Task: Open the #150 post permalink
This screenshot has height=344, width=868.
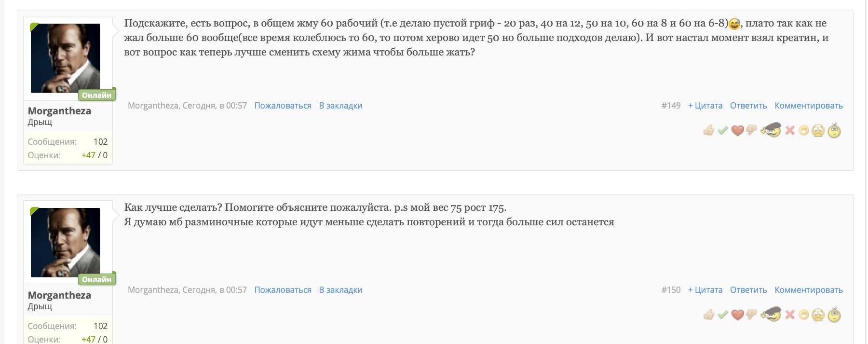Action: click(671, 290)
